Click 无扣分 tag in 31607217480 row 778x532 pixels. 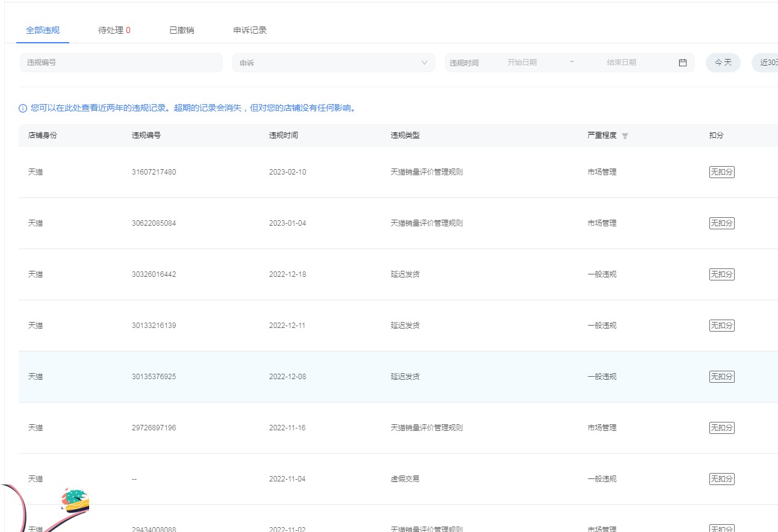pyautogui.click(x=722, y=172)
